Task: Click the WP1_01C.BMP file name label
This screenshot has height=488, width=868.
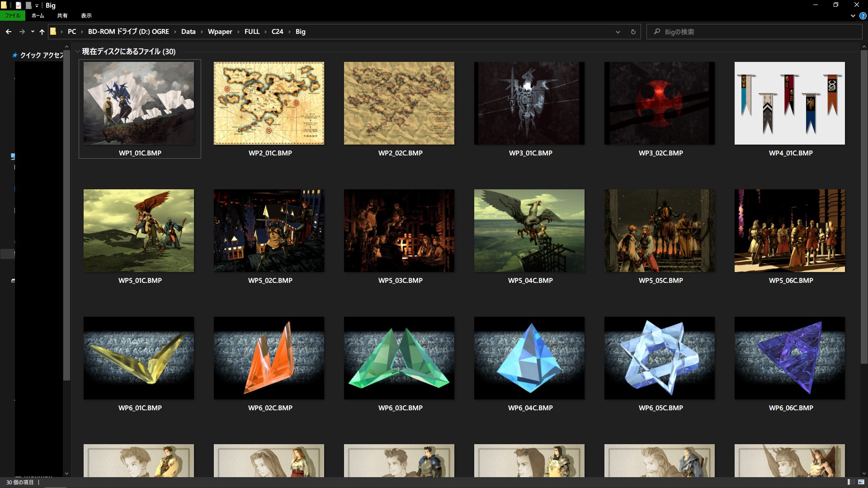Action: pyautogui.click(x=140, y=153)
